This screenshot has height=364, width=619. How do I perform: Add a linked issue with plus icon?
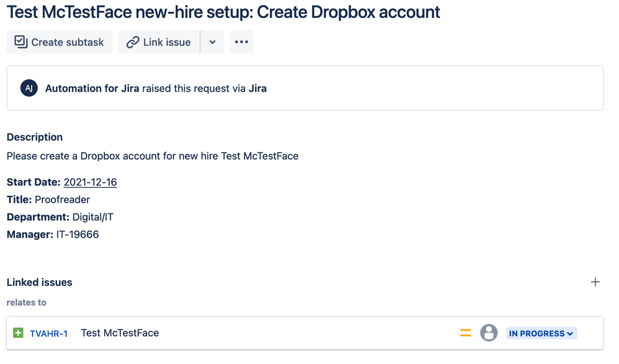click(x=595, y=282)
